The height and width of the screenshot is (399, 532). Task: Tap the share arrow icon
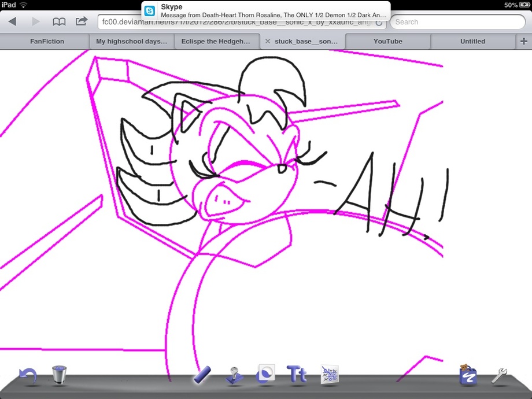coord(82,21)
